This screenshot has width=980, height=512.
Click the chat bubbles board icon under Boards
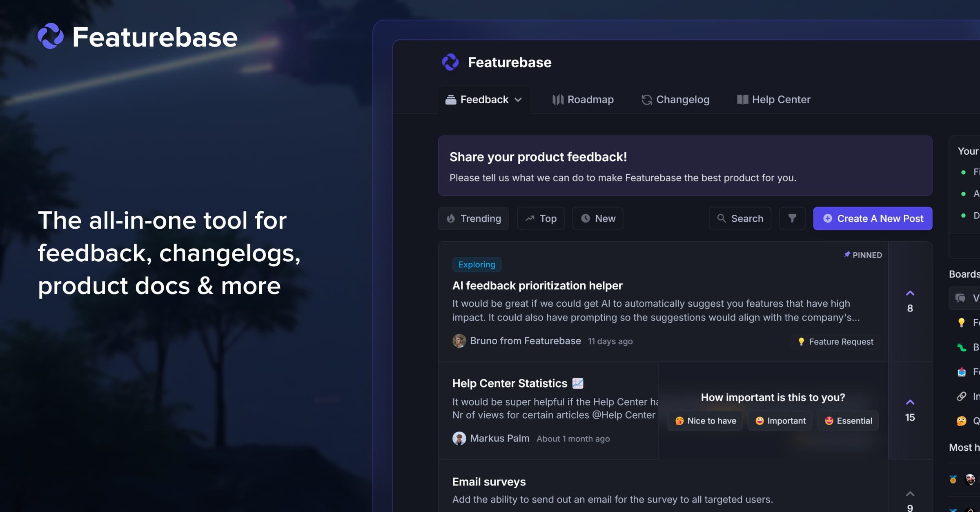click(x=960, y=298)
